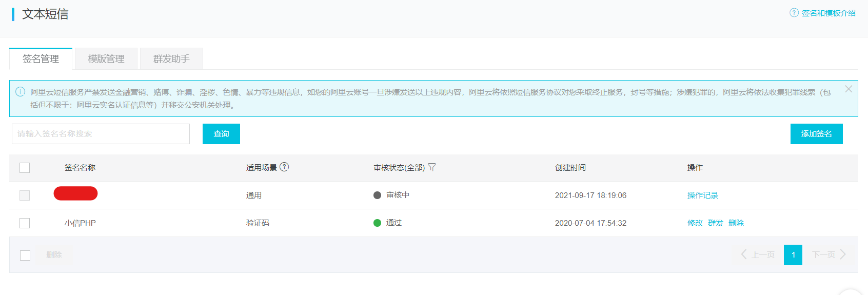Click the 查询 search button
Screen dimensions: 868x295
[221, 134]
